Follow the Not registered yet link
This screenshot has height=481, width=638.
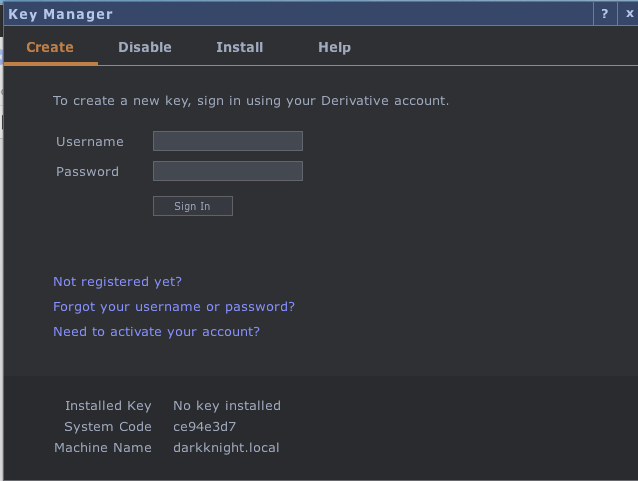(x=118, y=282)
